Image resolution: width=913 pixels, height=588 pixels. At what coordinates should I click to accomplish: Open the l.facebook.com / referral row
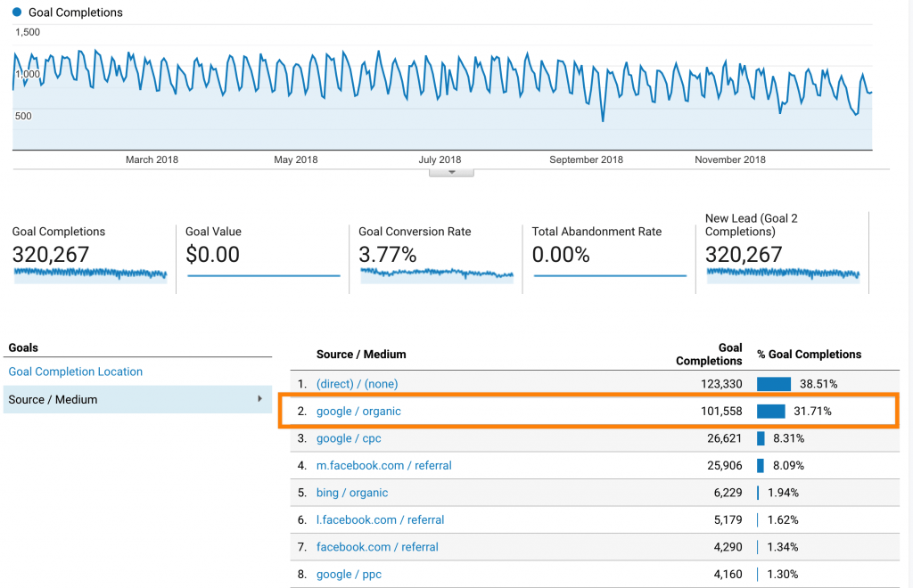point(380,519)
